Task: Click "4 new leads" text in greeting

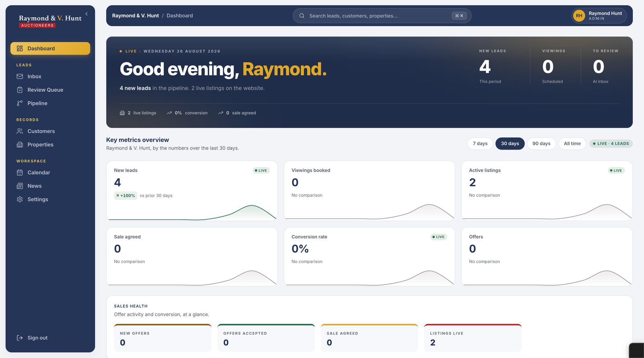Action: pyautogui.click(x=135, y=88)
